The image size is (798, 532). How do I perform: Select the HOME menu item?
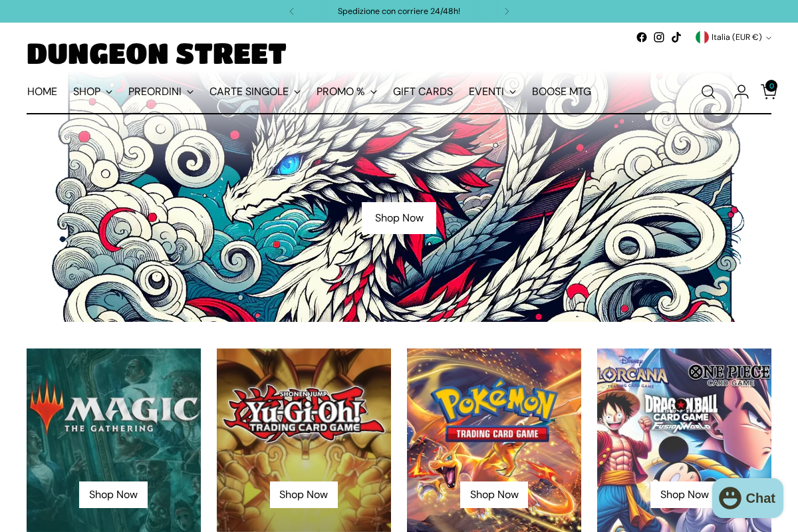[x=42, y=92]
